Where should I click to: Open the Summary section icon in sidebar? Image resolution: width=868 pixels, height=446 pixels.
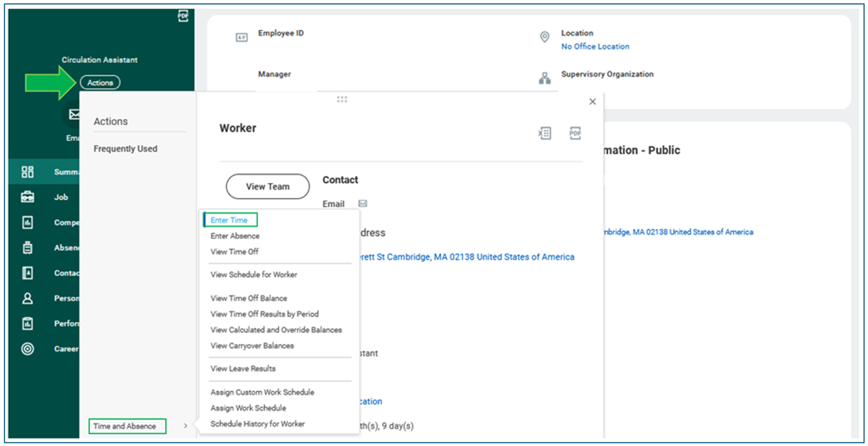pos(28,172)
